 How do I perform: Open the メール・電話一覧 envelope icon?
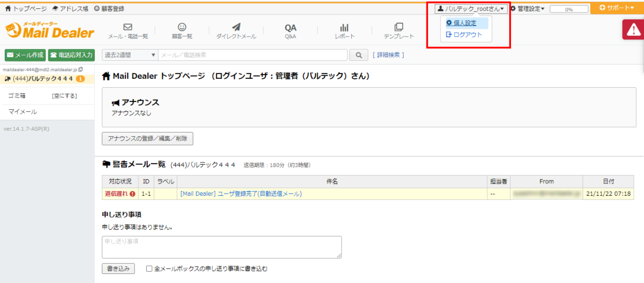(x=127, y=27)
